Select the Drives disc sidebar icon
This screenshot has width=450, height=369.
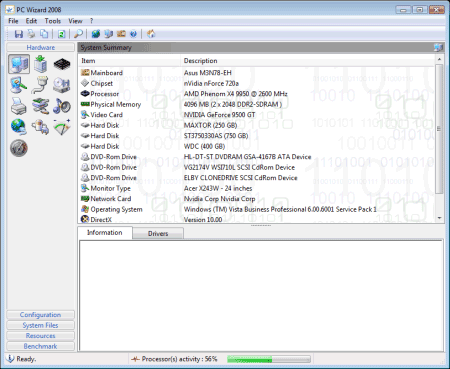coord(62,85)
